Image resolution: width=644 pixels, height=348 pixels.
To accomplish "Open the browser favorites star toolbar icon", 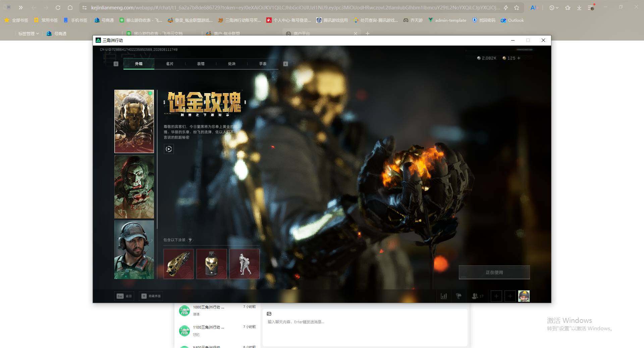I will click(x=568, y=7).
